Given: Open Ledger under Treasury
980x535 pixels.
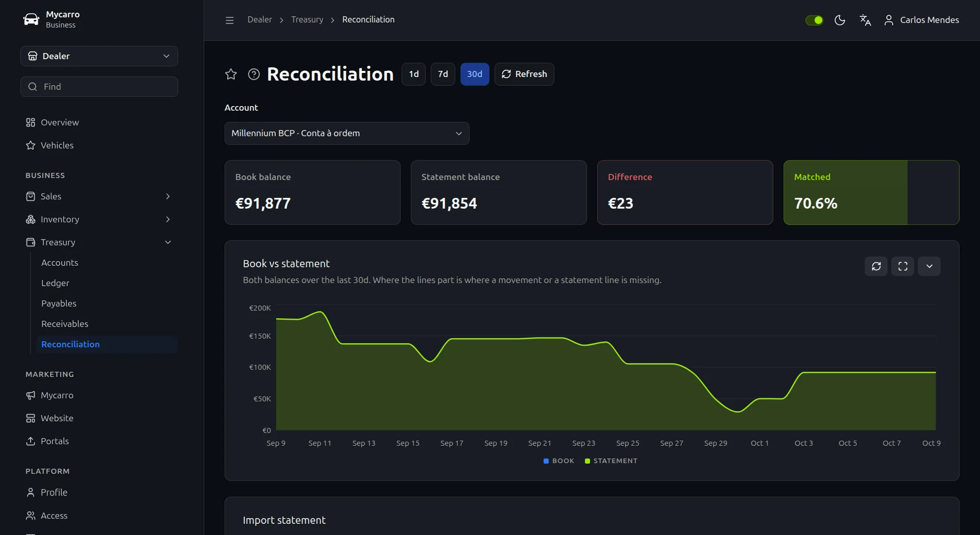Looking at the screenshot, I should point(55,283).
